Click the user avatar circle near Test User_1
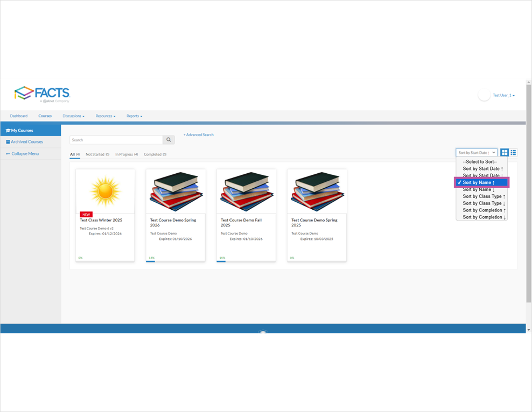The height and width of the screenshot is (412, 532). pos(484,95)
